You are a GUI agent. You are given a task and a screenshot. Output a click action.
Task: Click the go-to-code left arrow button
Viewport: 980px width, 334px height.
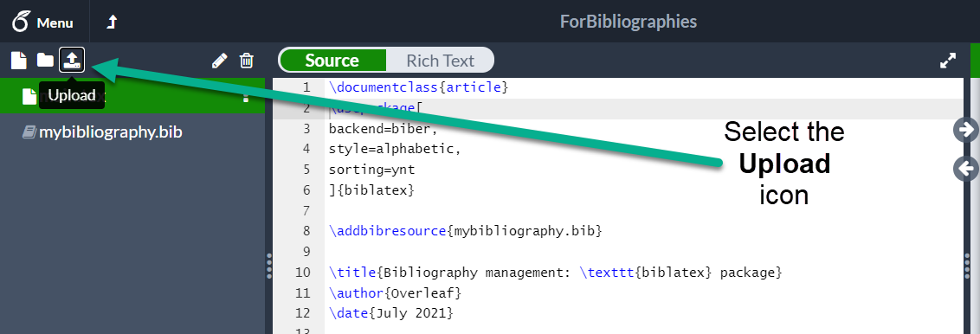click(966, 169)
